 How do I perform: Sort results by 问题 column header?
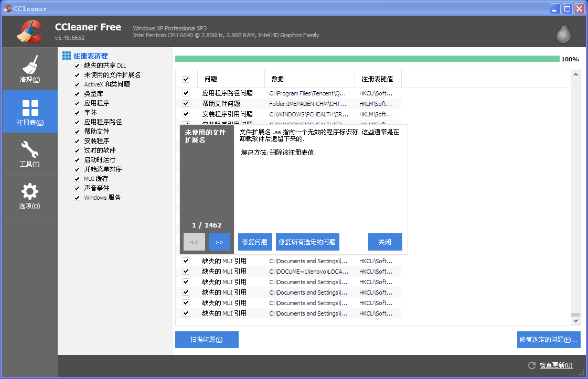231,79
